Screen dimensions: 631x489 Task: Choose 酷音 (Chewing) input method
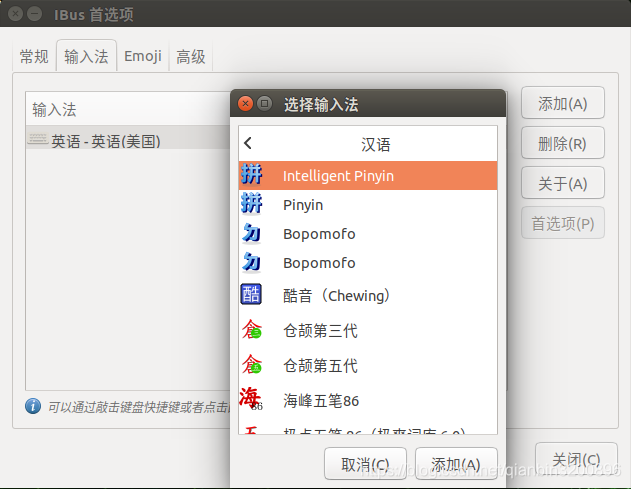pyautogui.click(x=368, y=295)
